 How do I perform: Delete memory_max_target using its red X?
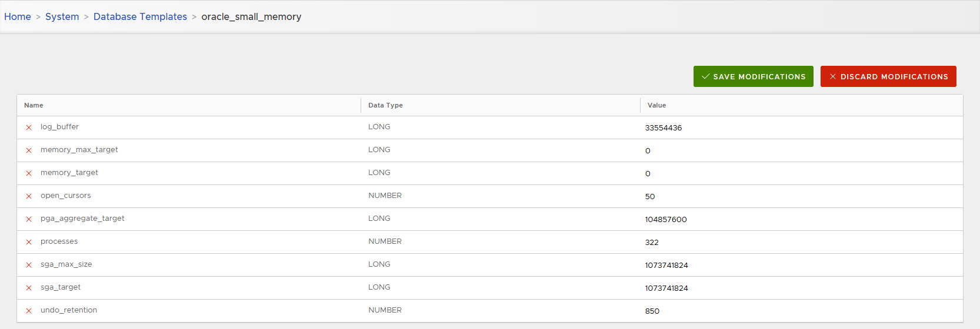click(x=29, y=150)
